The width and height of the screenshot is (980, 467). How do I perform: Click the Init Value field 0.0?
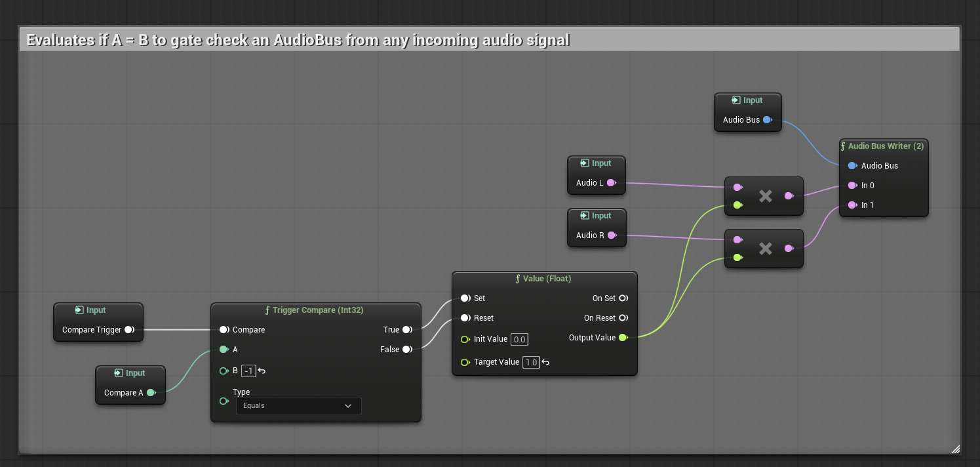(519, 339)
